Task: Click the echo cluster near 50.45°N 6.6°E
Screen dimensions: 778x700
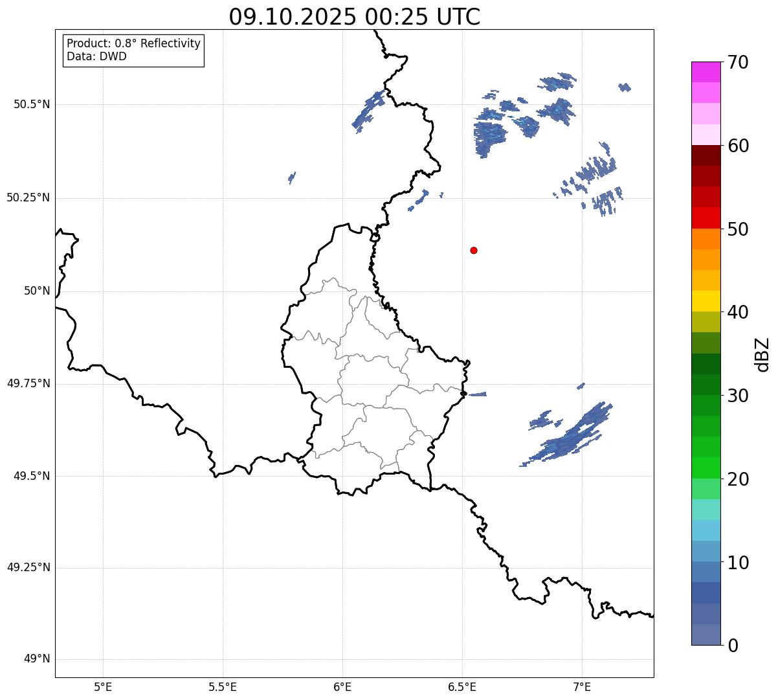Action: tap(489, 134)
